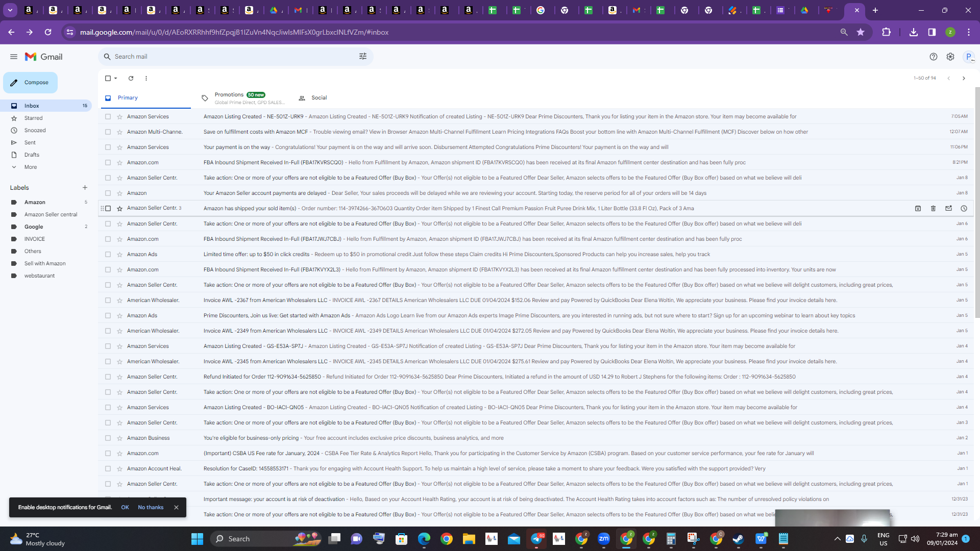Open the Starred folder
The image size is (980, 551).
tap(46, 118)
